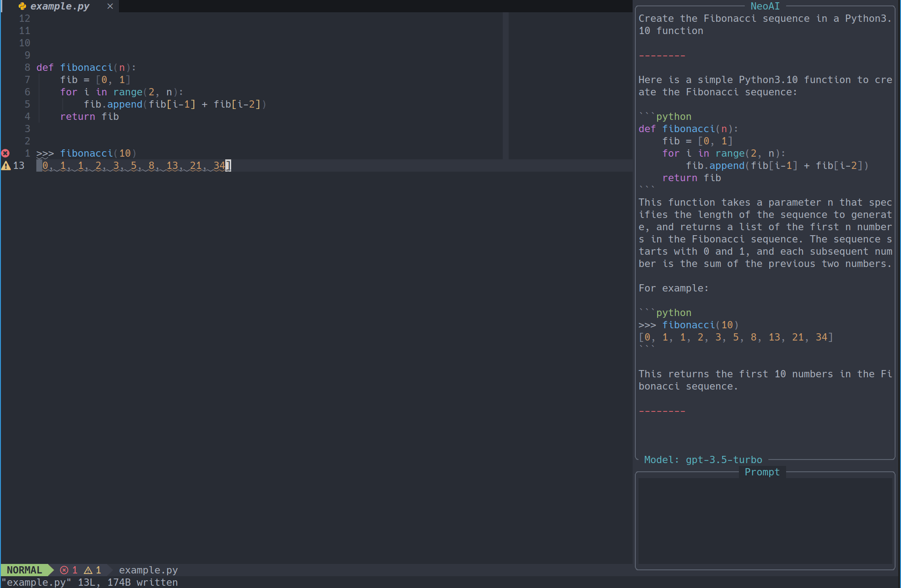Click the written message in the command line
The image size is (901, 588).
156,582
